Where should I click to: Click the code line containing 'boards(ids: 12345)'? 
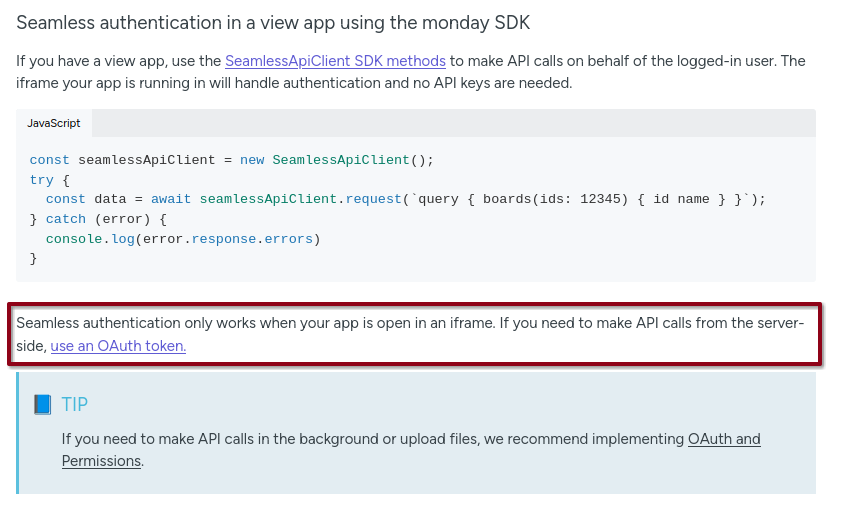point(405,199)
